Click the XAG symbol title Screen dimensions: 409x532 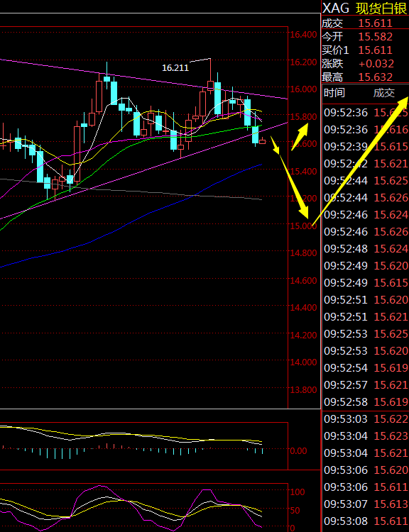pyautogui.click(x=336, y=8)
